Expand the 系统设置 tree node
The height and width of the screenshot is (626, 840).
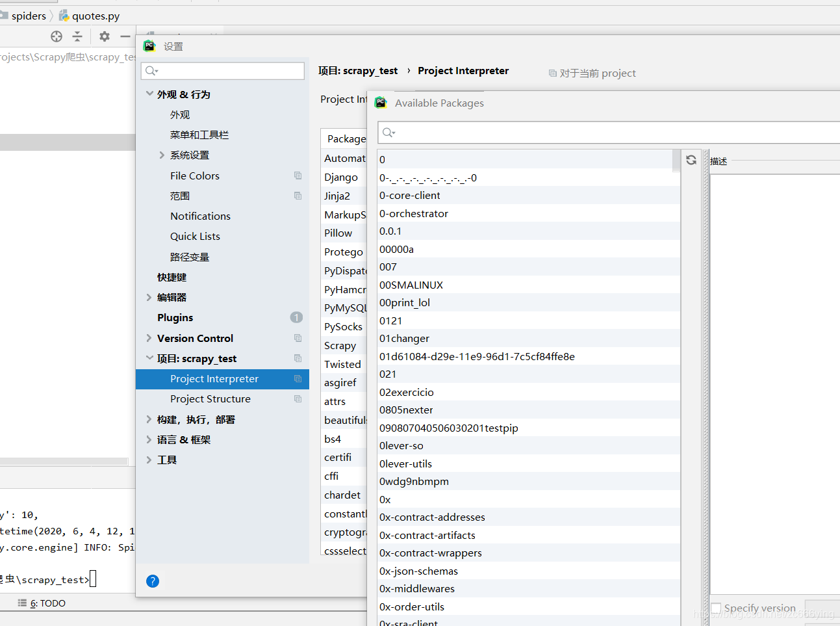162,155
